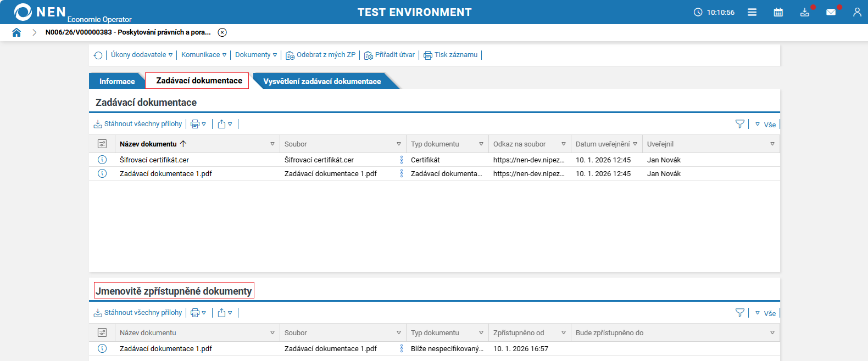Open the hamburger menu in header
Image resolution: width=868 pixels, height=361 pixels.
[752, 12]
